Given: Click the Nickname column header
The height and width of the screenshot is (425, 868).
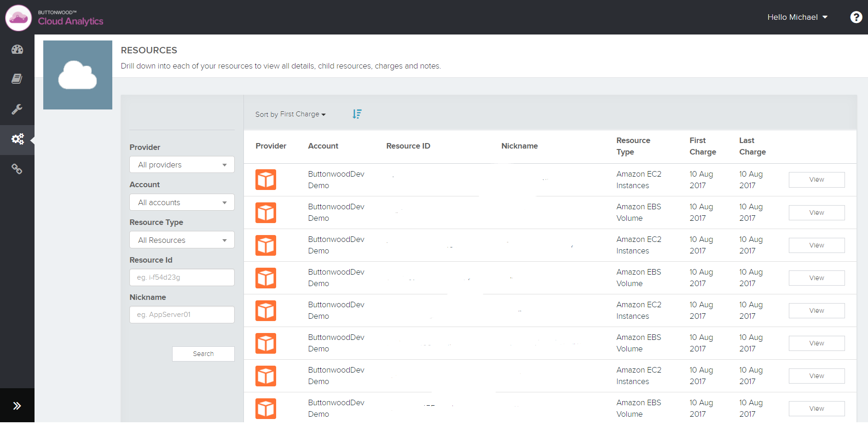Looking at the screenshot, I should [520, 146].
